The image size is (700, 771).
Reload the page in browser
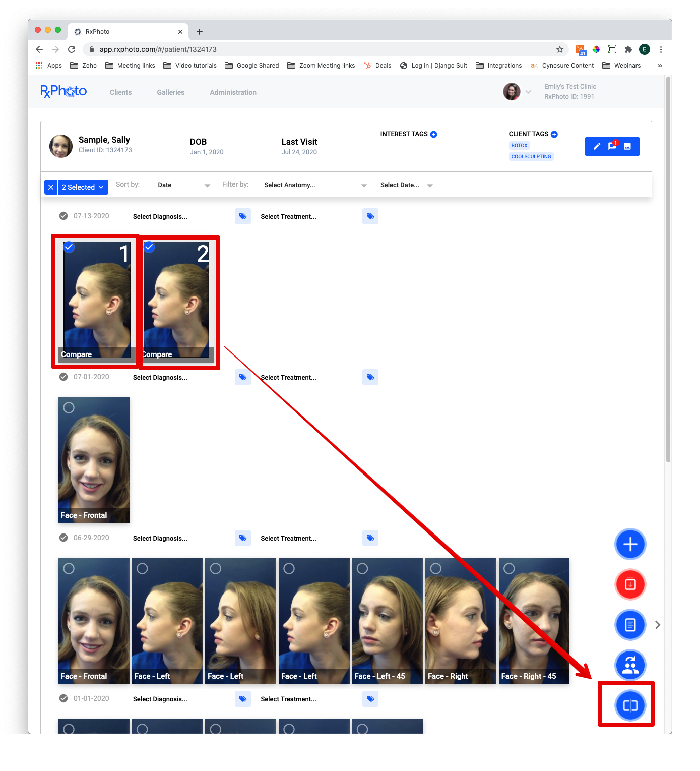point(72,49)
